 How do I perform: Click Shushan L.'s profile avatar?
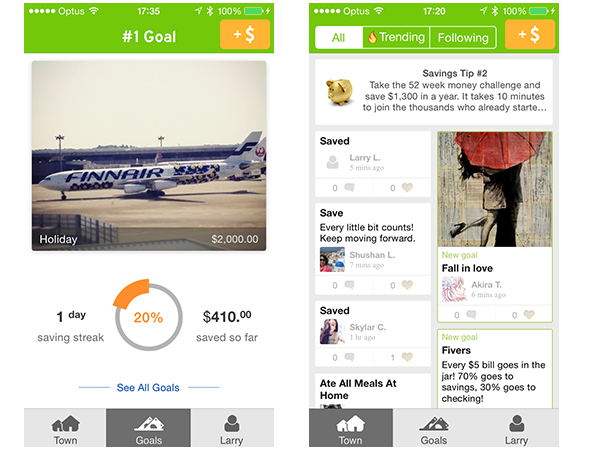pos(332,259)
